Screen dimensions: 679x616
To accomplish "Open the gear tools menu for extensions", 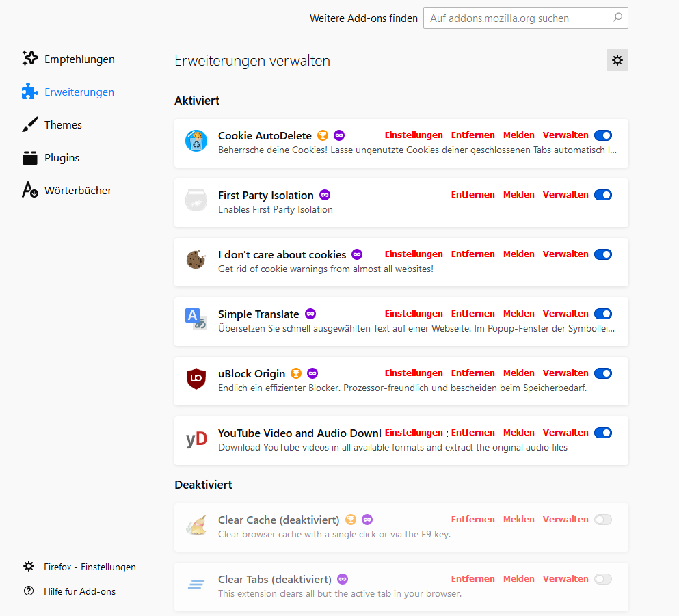I will coord(617,60).
